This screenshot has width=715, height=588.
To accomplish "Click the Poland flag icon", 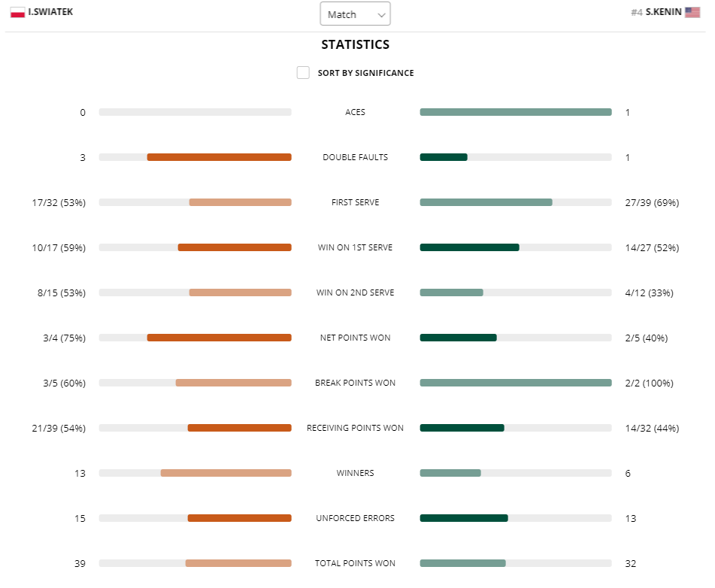I will tap(17, 13).
